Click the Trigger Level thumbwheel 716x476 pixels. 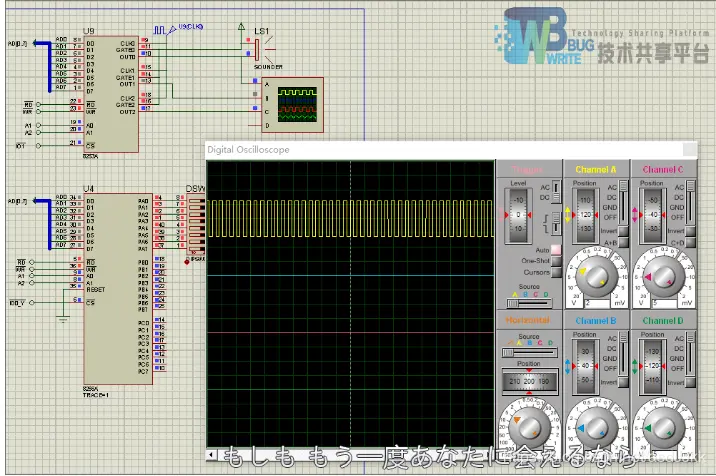518,215
